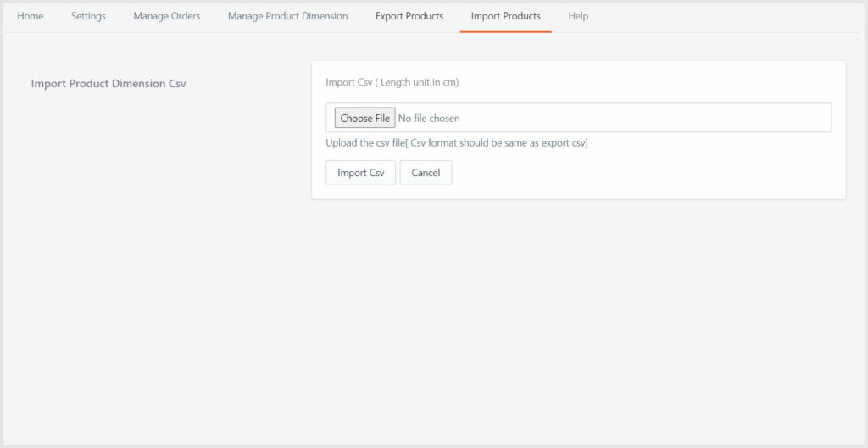Click empty gray area below the import card
The height and width of the screenshot is (448, 868).
tap(576, 322)
